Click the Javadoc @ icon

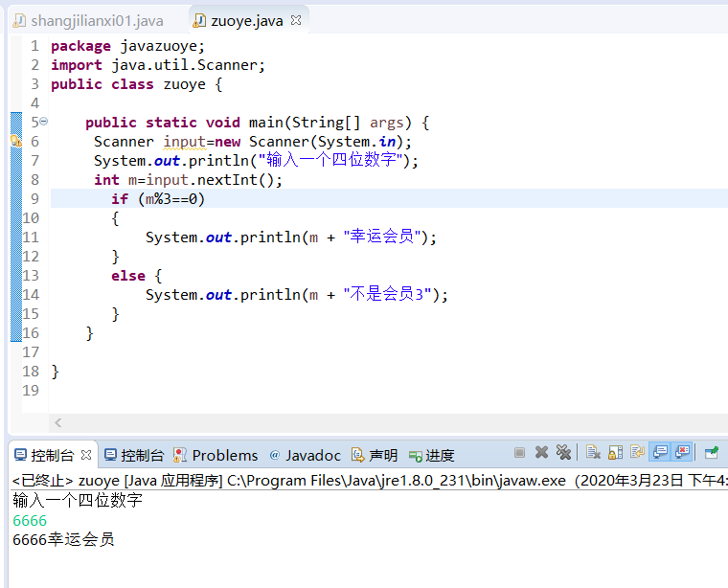click(x=274, y=455)
